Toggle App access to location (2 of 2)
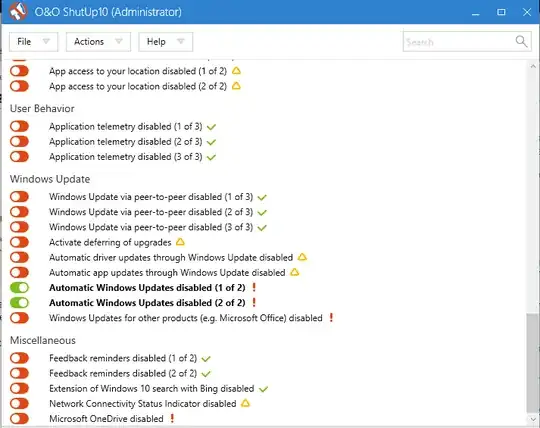The image size is (540, 428). 19,86
